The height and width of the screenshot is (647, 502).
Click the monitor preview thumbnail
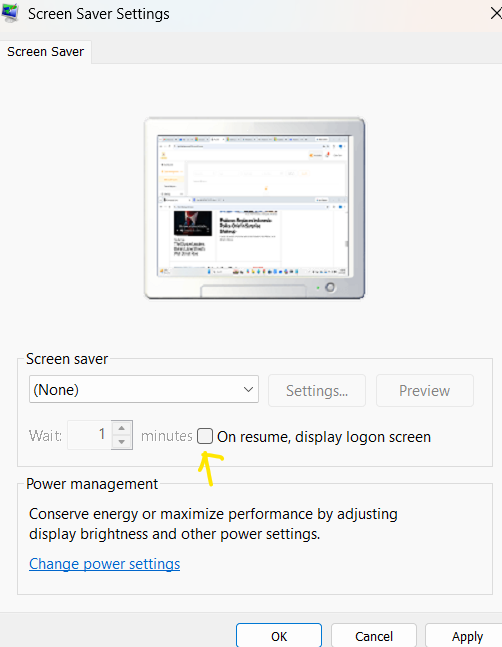tap(255, 208)
